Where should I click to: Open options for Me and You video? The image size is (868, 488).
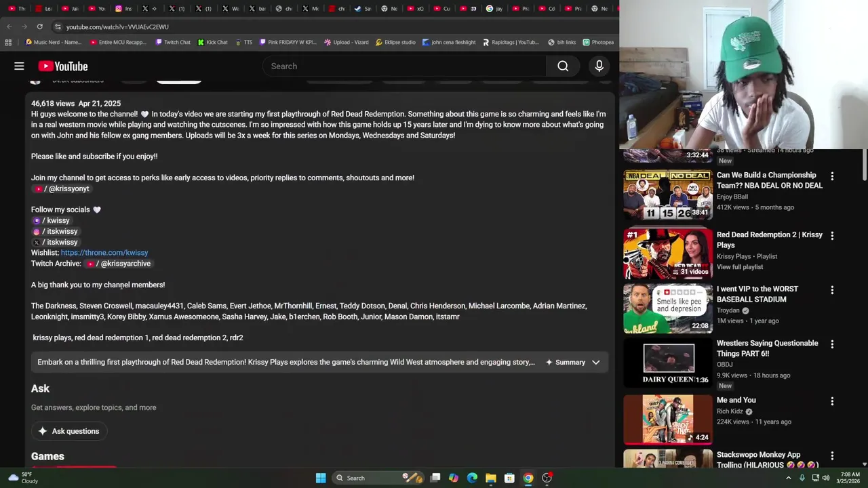[832, 401]
